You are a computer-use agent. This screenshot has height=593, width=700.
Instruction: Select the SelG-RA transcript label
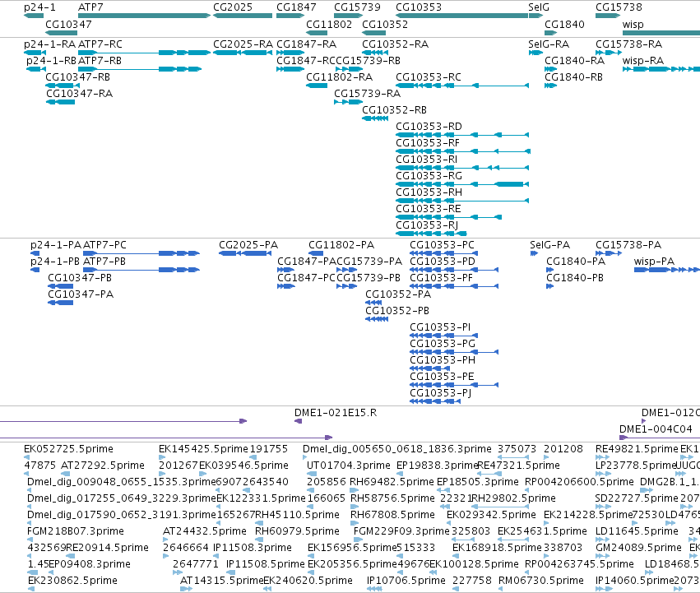click(x=549, y=44)
